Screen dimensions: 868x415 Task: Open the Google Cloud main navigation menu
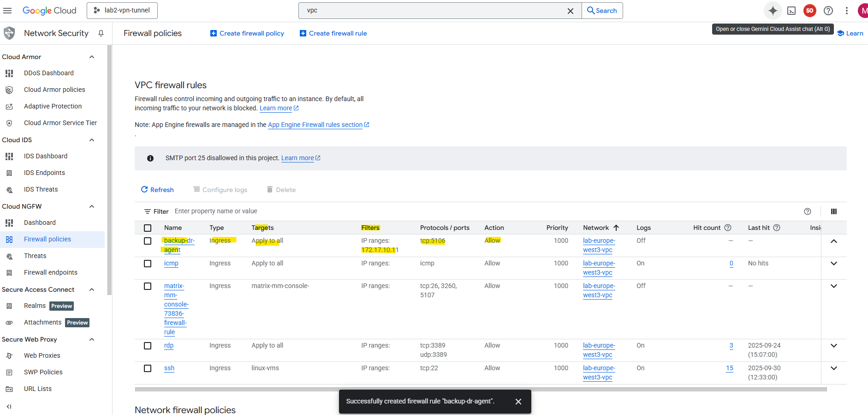click(7, 11)
